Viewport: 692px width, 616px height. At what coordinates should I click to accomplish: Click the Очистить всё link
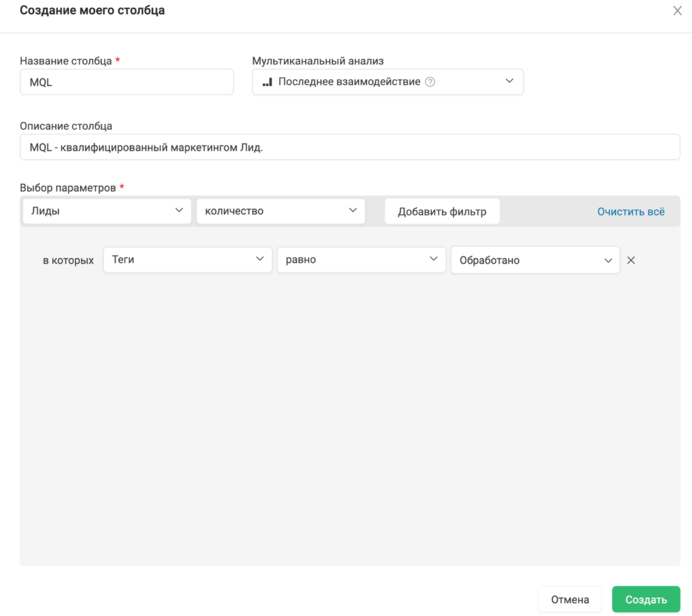point(630,211)
